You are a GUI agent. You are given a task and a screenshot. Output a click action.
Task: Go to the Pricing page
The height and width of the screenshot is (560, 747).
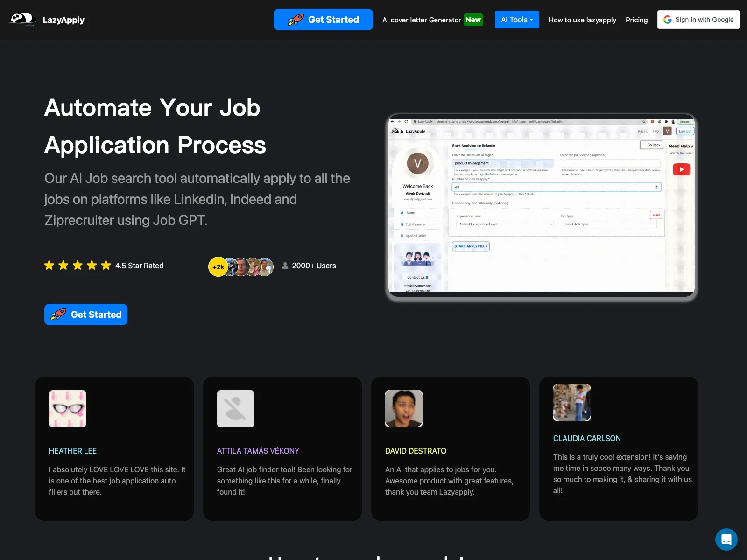(x=636, y=20)
